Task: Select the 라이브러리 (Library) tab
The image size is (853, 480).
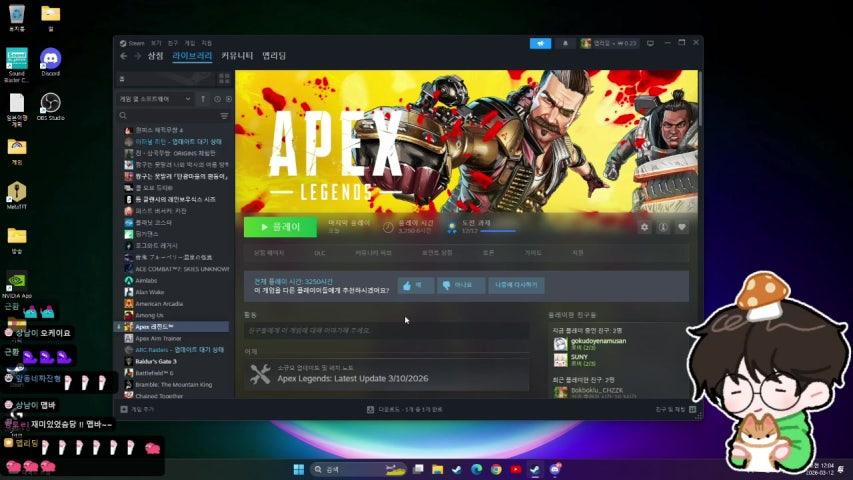Action: (192, 56)
